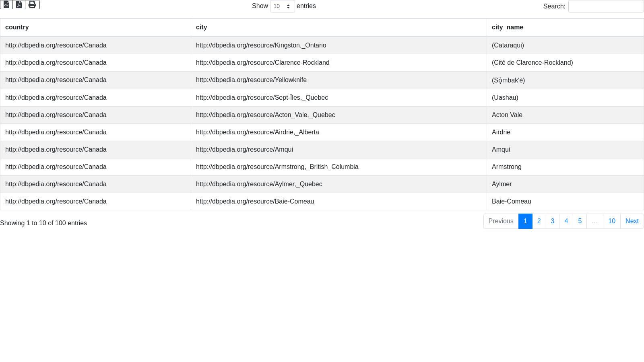The height and width of the screenshot is (362, 644).
Task: Click the Acton Vale name cell
Action: click(x=507, y=115)
